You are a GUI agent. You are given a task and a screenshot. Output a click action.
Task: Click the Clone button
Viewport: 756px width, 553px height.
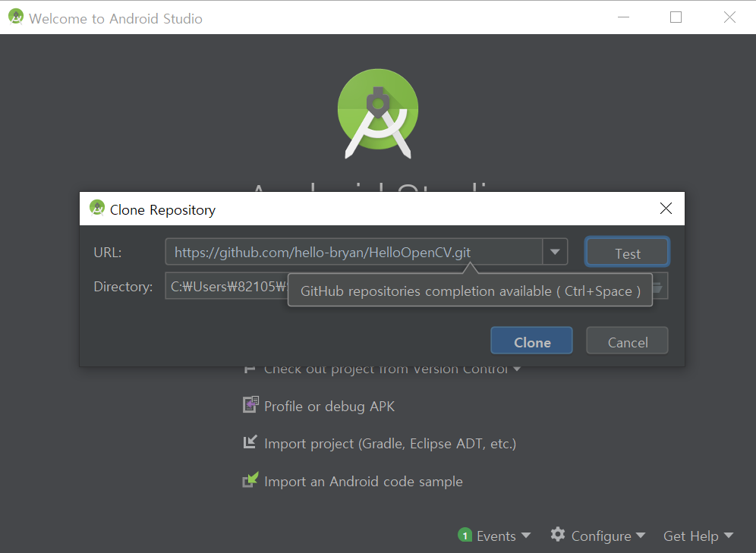[x=531, y=341]
